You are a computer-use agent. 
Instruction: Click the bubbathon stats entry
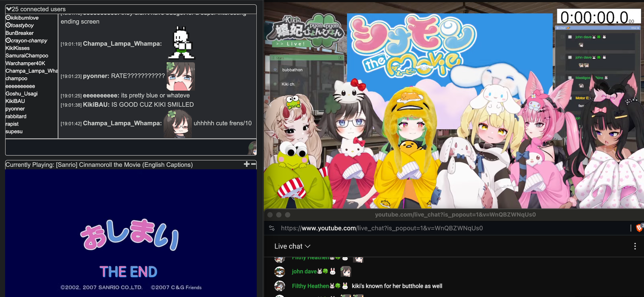click(292, 70)
